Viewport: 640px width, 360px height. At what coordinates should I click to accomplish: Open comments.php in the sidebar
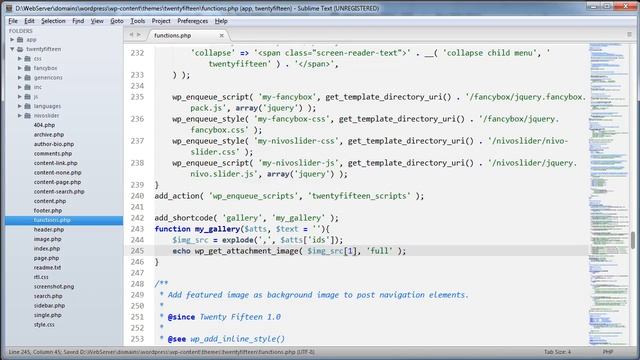(53, 153)
